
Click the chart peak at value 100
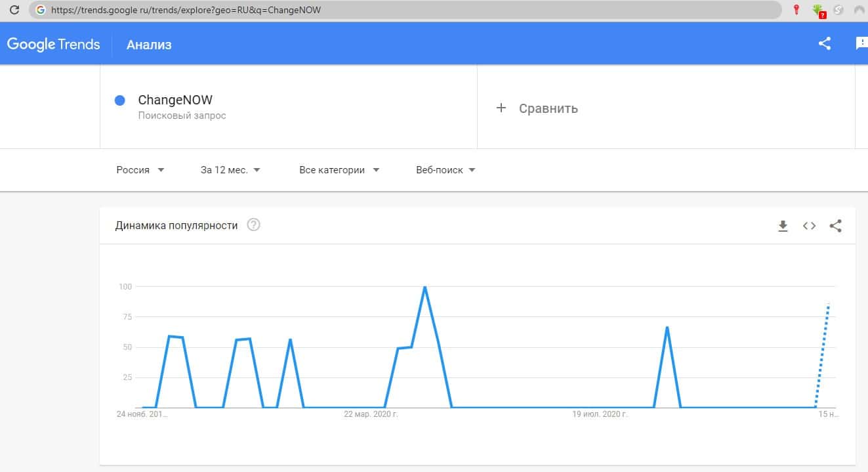(x=424, y=287)
